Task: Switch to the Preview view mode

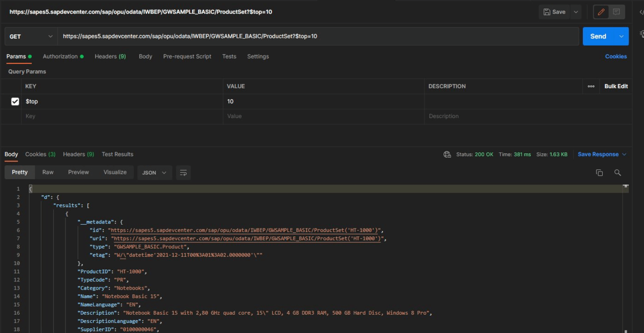Action: point(78,173)
